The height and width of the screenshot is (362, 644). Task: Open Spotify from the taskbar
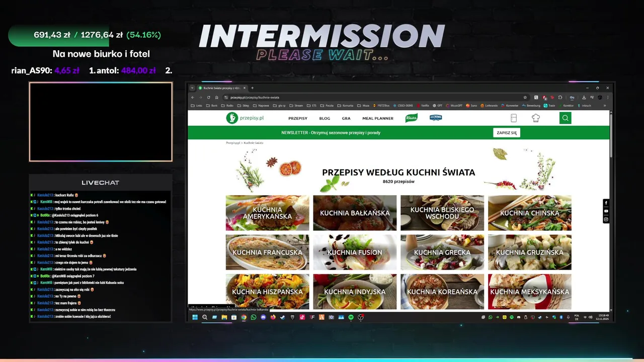coord(351,317)
